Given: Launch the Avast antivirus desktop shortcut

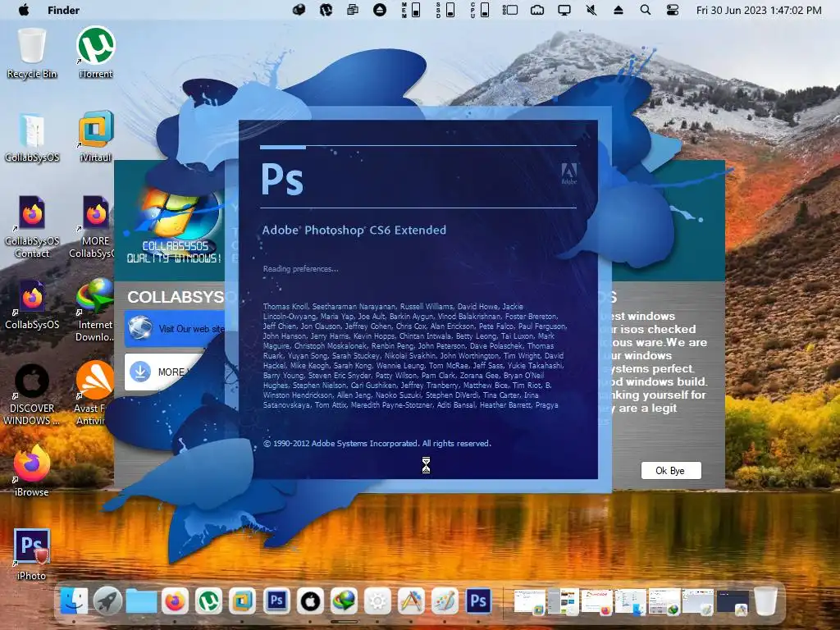Looking at the screenshot, I should (94, 393).
